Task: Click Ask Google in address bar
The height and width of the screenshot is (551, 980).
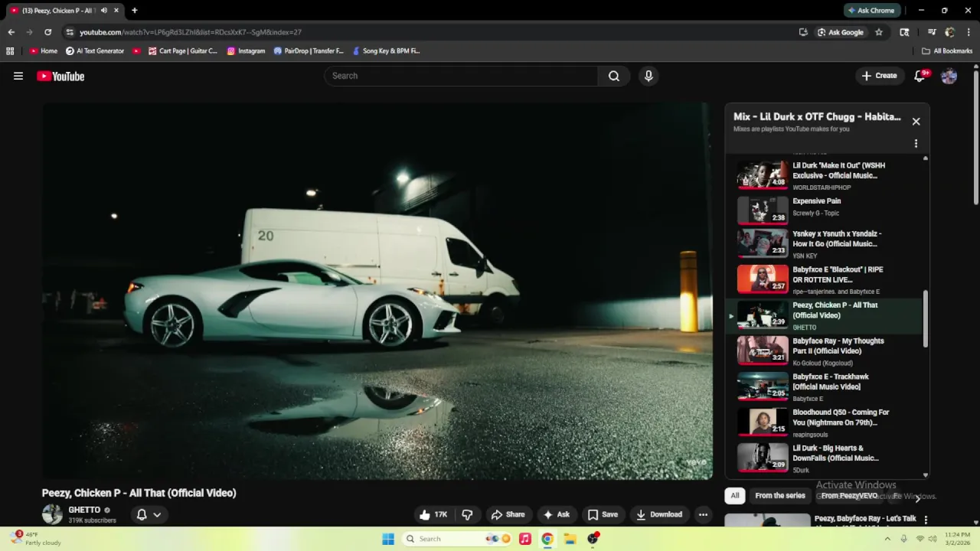Action: (841, 32)
